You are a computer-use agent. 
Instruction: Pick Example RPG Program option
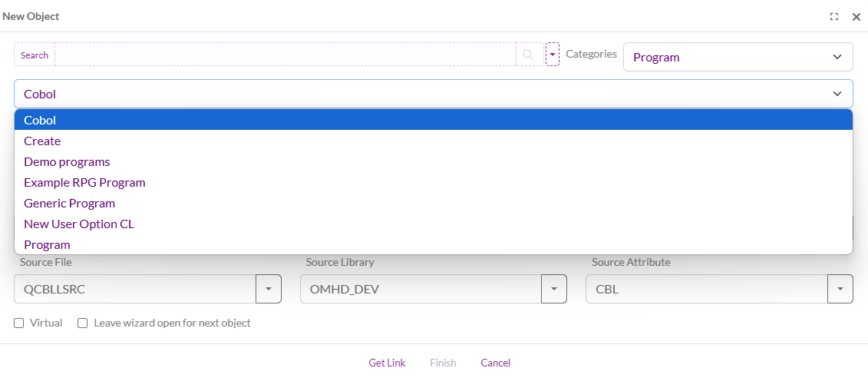click(84, 183)
